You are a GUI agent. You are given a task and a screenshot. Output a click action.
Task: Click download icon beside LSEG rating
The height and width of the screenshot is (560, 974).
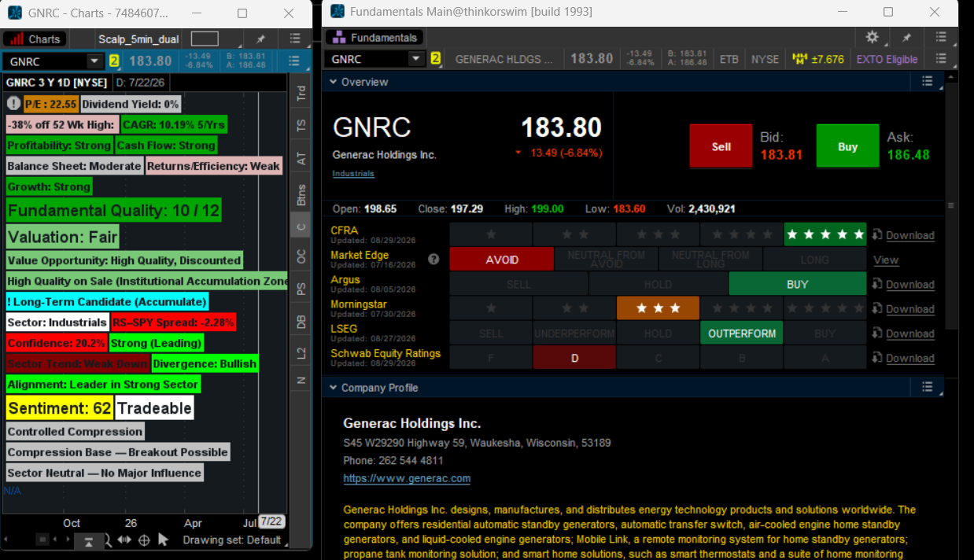tap(877, 333)
